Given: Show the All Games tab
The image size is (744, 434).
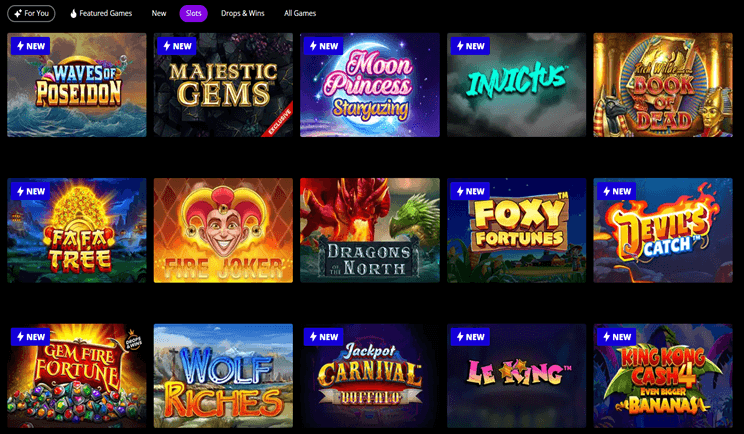Looking at the screenshot, I should 300,13.
